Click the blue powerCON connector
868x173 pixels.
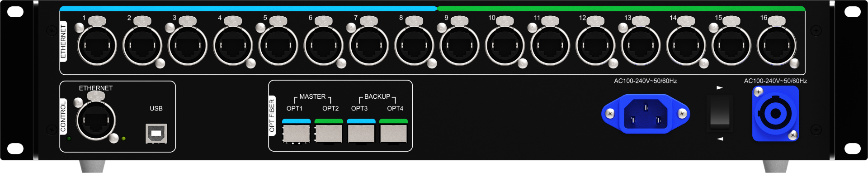tap(775, 114)
